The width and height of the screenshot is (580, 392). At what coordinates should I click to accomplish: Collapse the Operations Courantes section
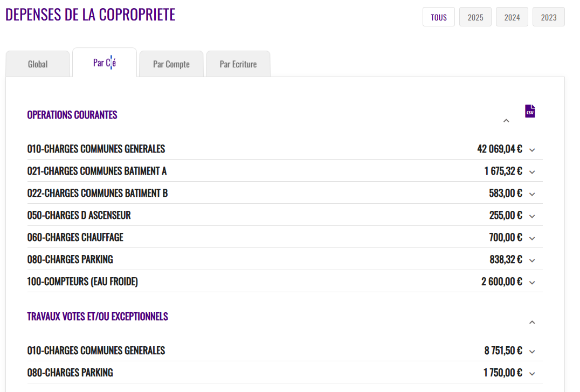coord(506,121)
